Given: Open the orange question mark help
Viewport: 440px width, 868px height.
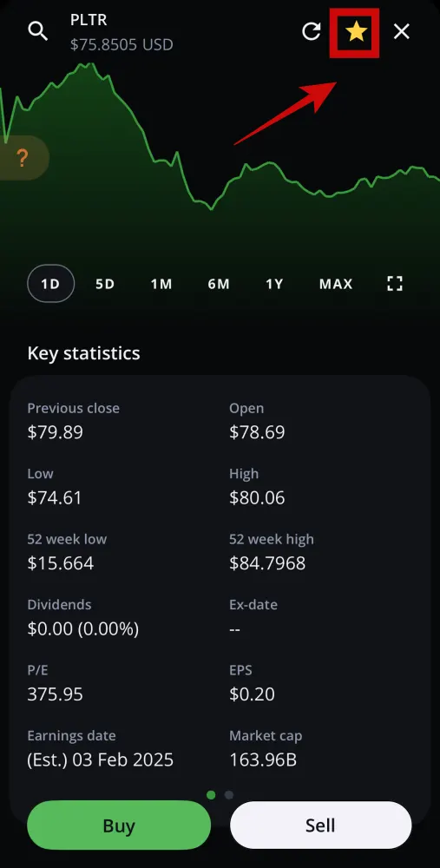Looking at the screenshot, I should 23,158.
